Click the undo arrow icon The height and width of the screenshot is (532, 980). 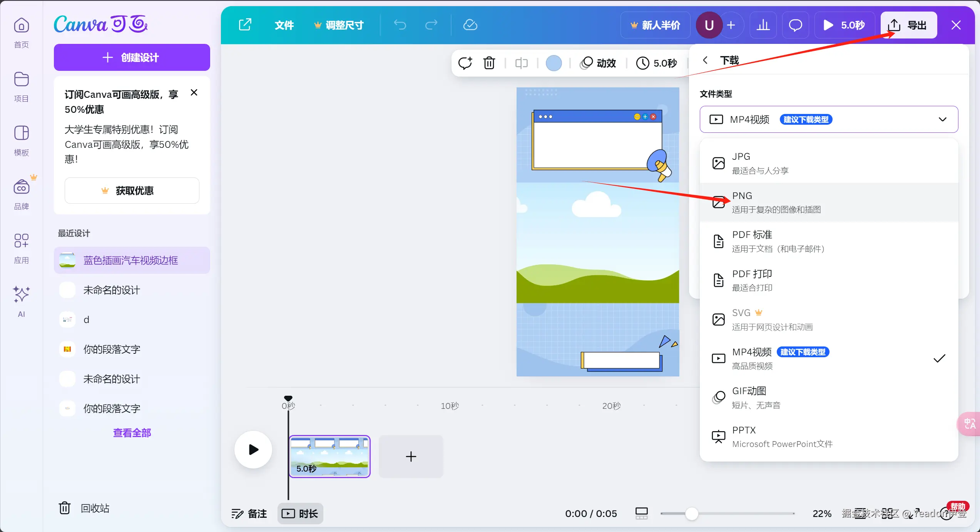point(400,25)
